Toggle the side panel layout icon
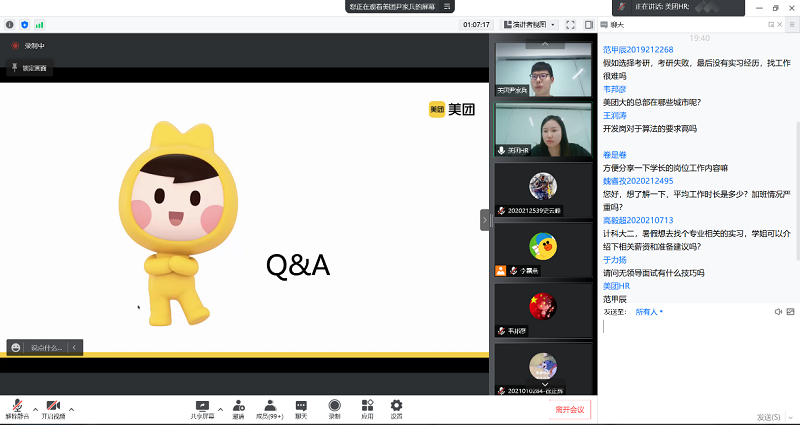 point(588,24)
